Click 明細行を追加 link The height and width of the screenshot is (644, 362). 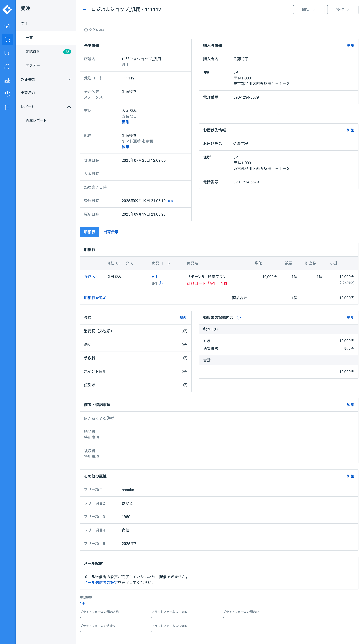tap(95, 298)
